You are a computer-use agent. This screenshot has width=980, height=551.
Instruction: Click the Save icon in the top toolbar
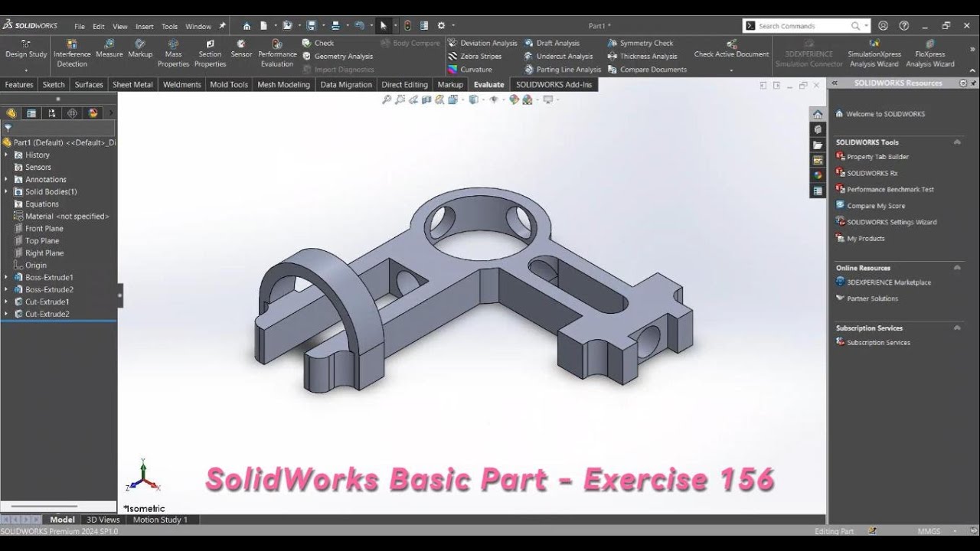[x=311, y=25]
